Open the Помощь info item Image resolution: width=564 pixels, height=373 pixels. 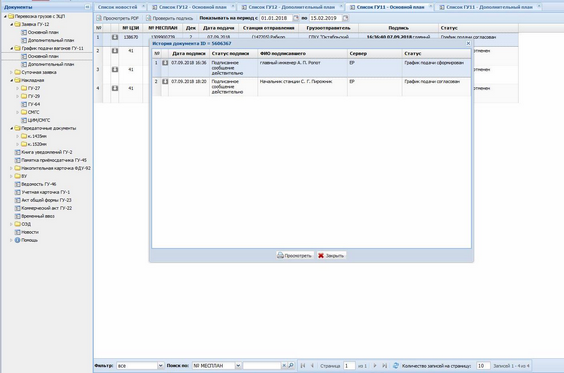[x=26, y=240]
